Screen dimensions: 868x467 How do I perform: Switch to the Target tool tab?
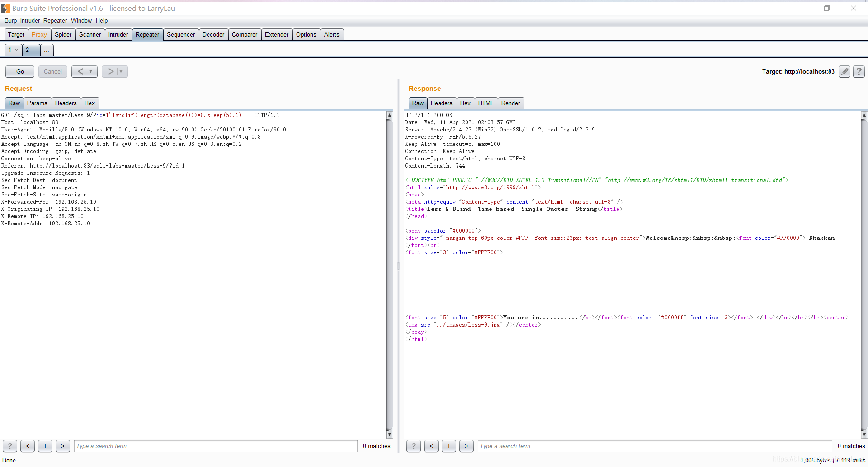click(16, 34)
